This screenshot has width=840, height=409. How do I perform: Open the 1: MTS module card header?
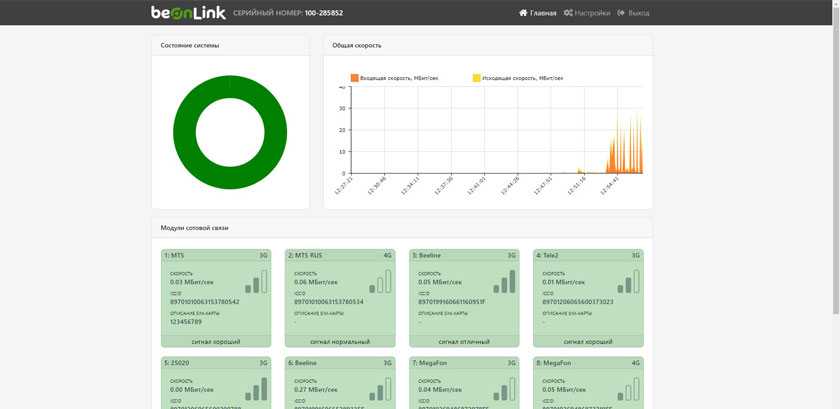(x=215, y=255)
